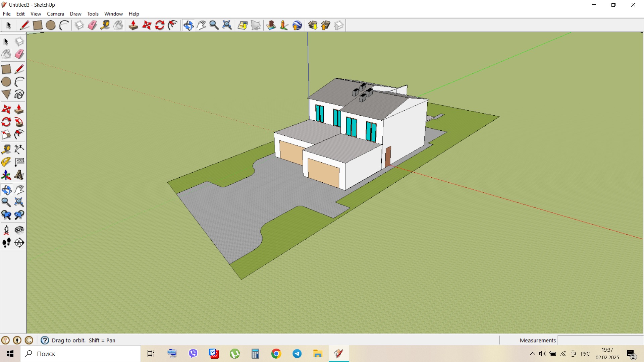The height and width of the screenshot is (362, 644).
Task: Open the Camera menu
Action: click(55, 14)
